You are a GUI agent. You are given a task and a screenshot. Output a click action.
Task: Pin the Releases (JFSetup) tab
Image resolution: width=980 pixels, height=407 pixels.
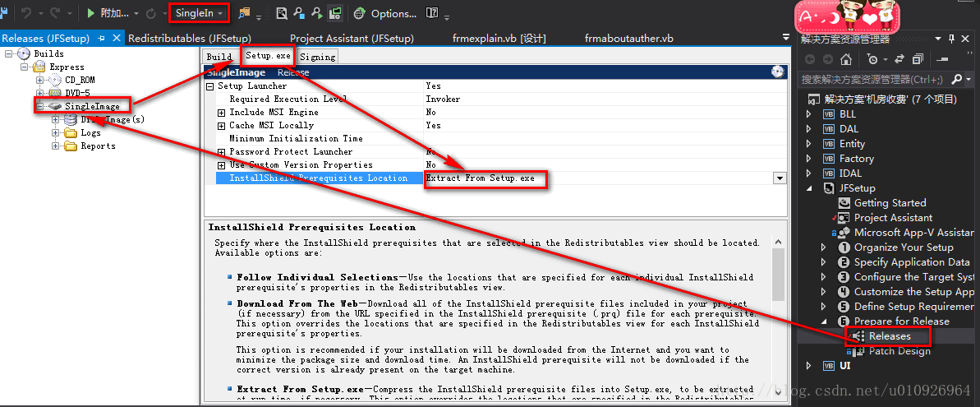(x=102, y=38)
